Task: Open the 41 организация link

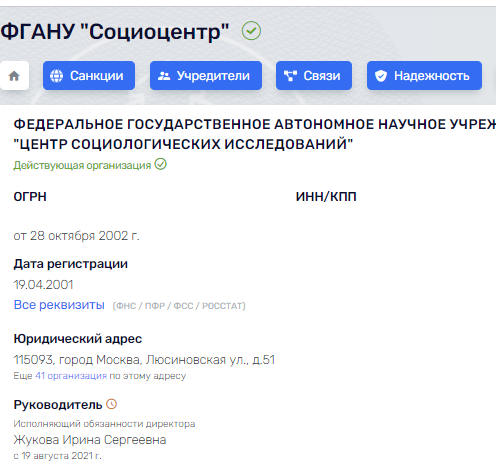Action: [x=71, y=376]
